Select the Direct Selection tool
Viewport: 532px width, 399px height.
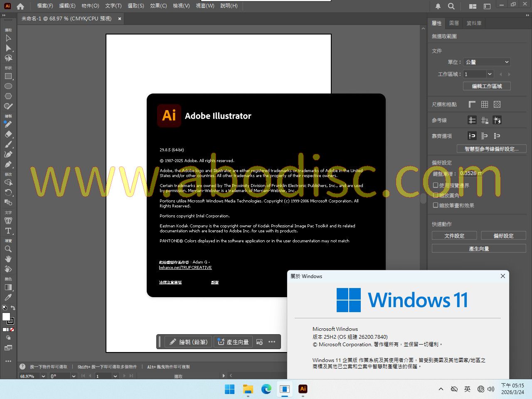pyautogui.click(x=8, y=48)
